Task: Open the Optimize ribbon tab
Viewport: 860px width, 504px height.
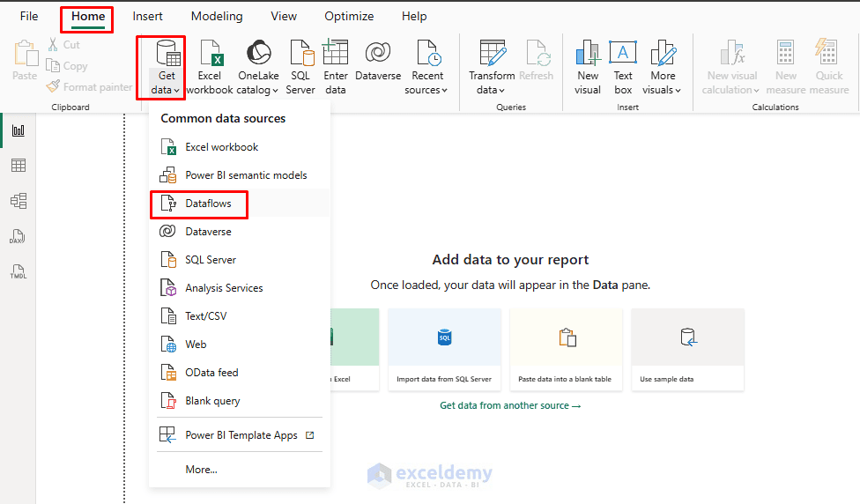Action: point(349,17)
